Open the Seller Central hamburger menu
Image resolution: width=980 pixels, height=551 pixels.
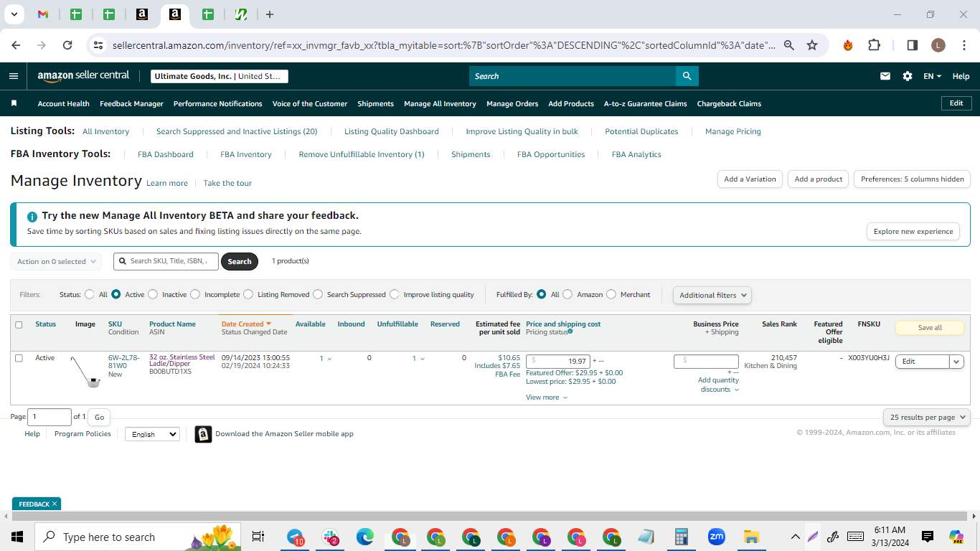(14, 76)
